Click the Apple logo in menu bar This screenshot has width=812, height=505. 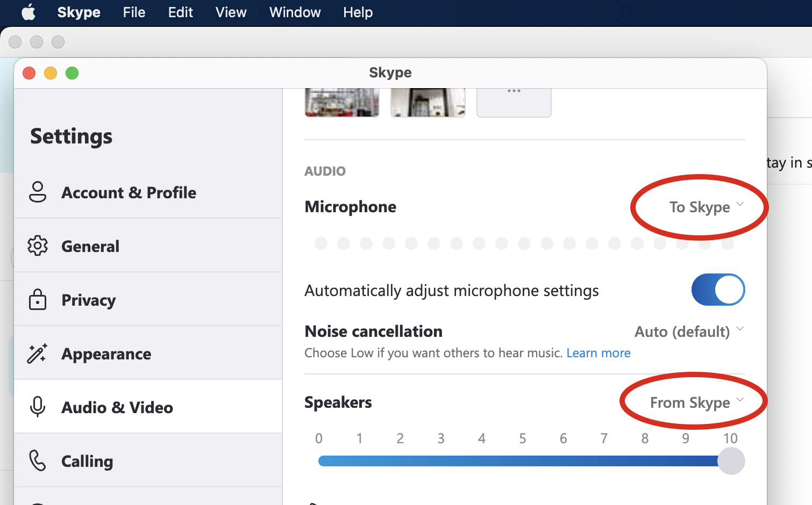pyautogui.click(x=29, y=12)
